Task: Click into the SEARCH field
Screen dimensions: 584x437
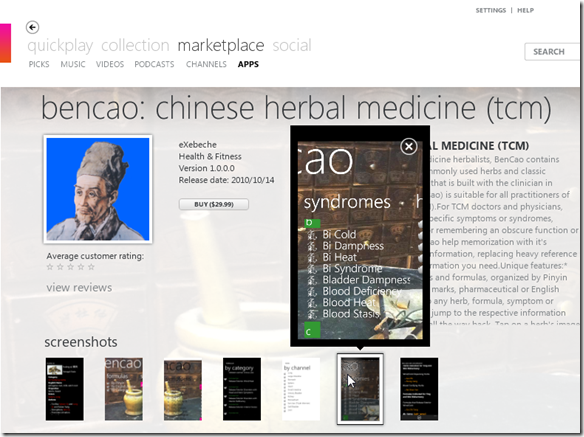Action: coord(552,52)
